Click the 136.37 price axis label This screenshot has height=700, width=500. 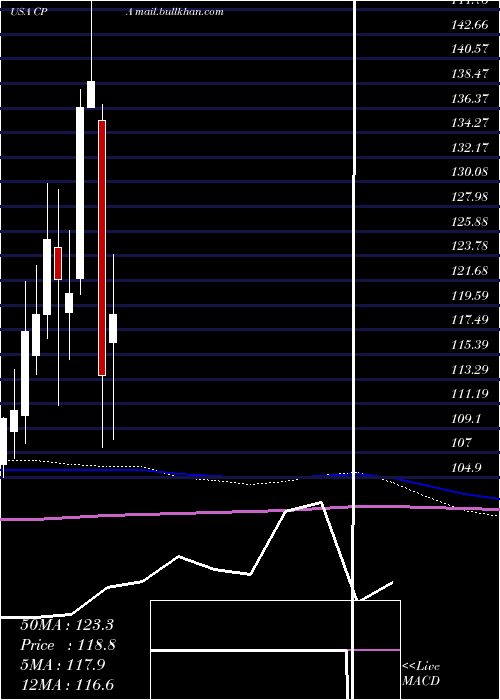pos(470,98)
